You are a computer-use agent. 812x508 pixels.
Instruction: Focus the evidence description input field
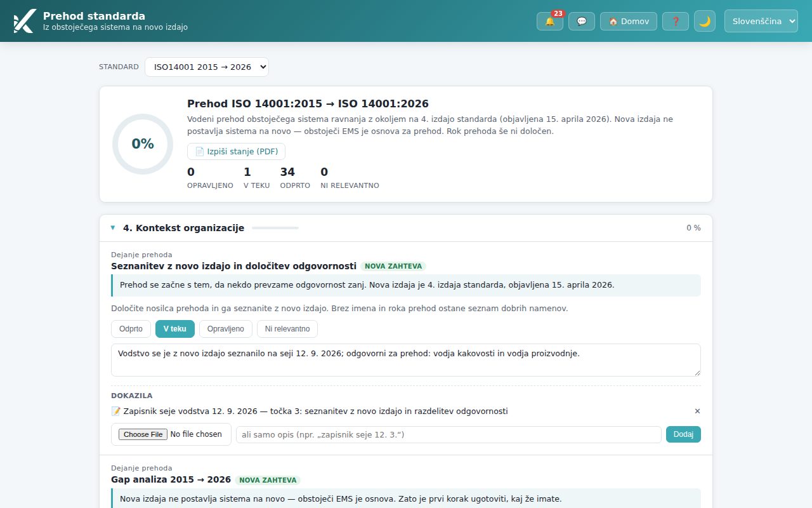click(449, 434)
